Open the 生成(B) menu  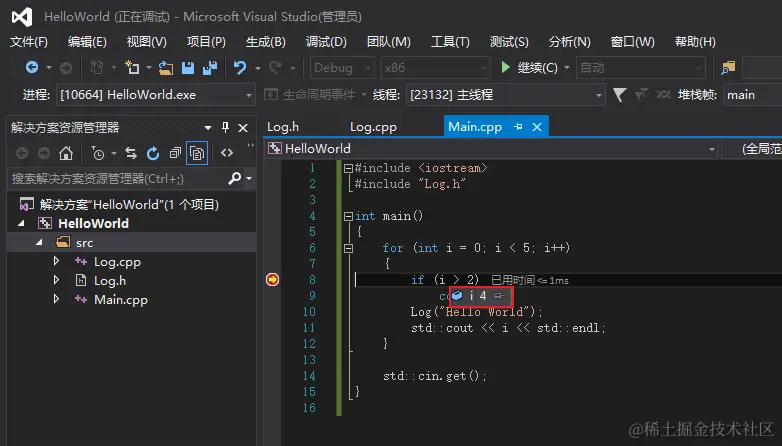[x=266, y=42]
